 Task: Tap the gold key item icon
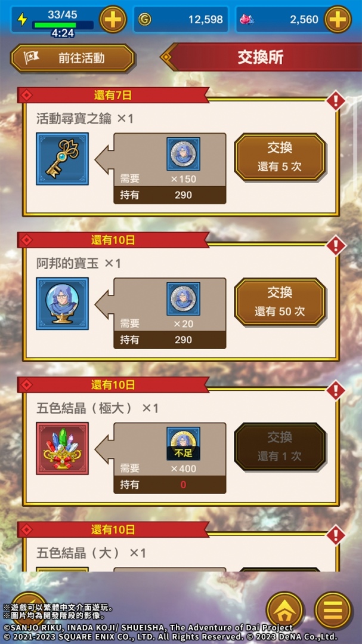click(63, 159)
